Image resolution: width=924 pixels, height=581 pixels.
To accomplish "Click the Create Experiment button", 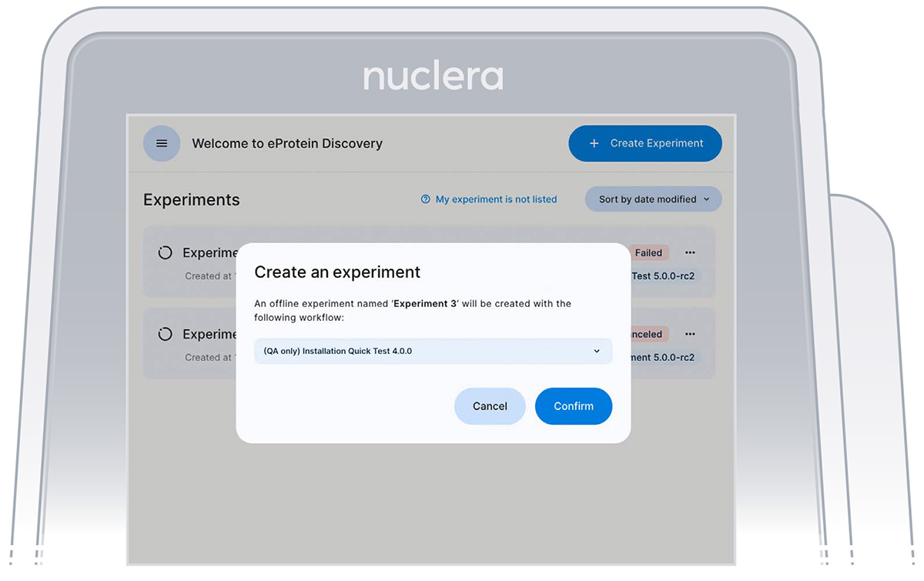I will tap(645, 143).
